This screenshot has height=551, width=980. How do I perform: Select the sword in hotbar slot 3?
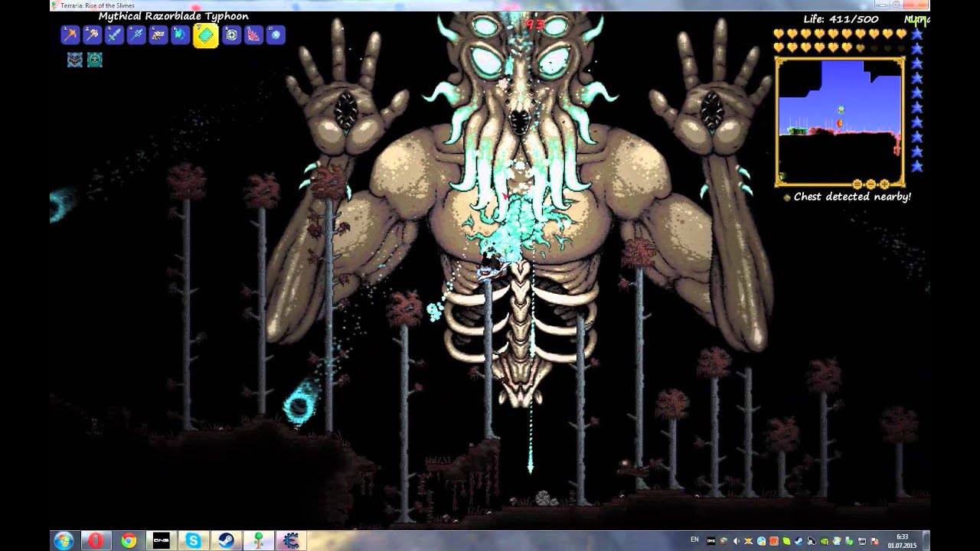click(115, 34)
